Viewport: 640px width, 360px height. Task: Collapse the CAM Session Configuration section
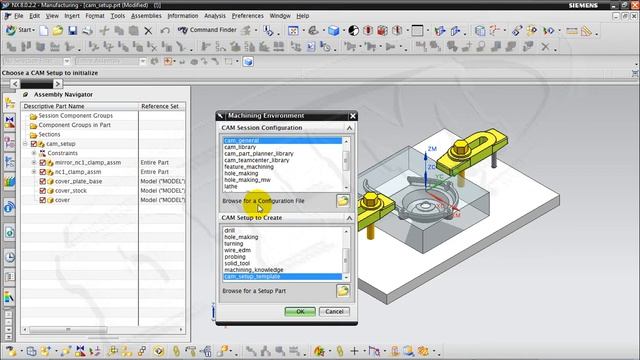coord(349,128)
